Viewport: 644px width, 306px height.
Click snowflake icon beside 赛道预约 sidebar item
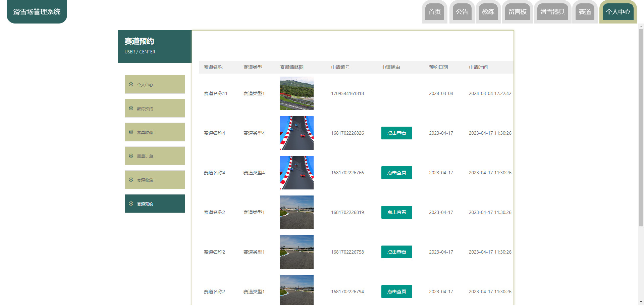click(x=131, y=204)
